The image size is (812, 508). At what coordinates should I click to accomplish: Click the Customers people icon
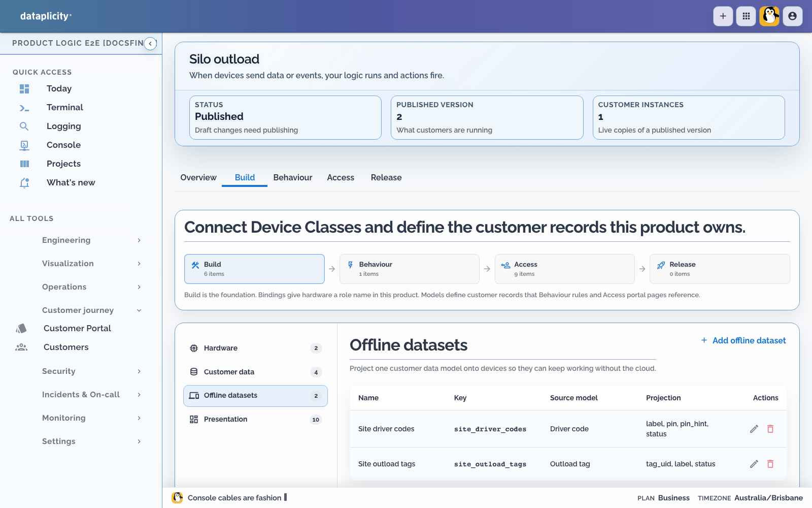coord(21,347)
